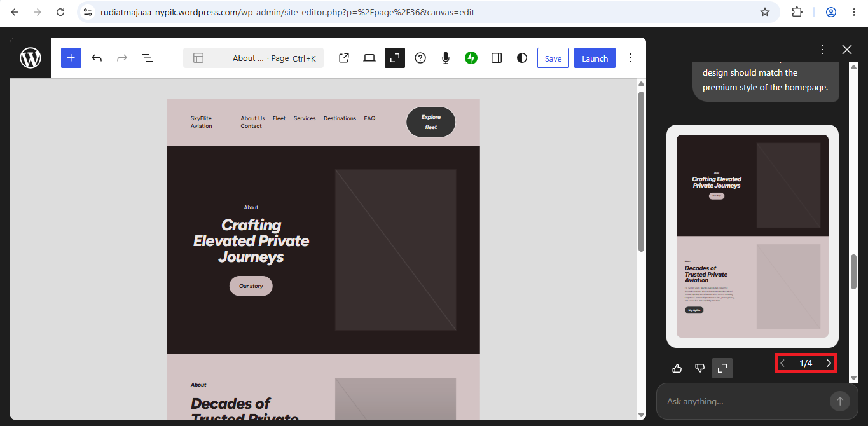The height and width of the screenshot is (426, 868).
Task: Toggle the settings sidebar panel
Action: pyautogui.click(x=497, y=58)
